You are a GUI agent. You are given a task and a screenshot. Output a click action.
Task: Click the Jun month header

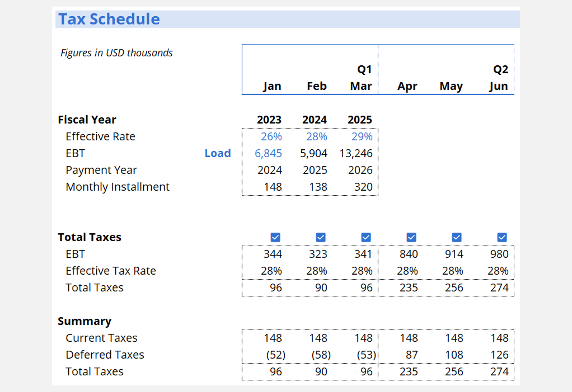point(498,86)
